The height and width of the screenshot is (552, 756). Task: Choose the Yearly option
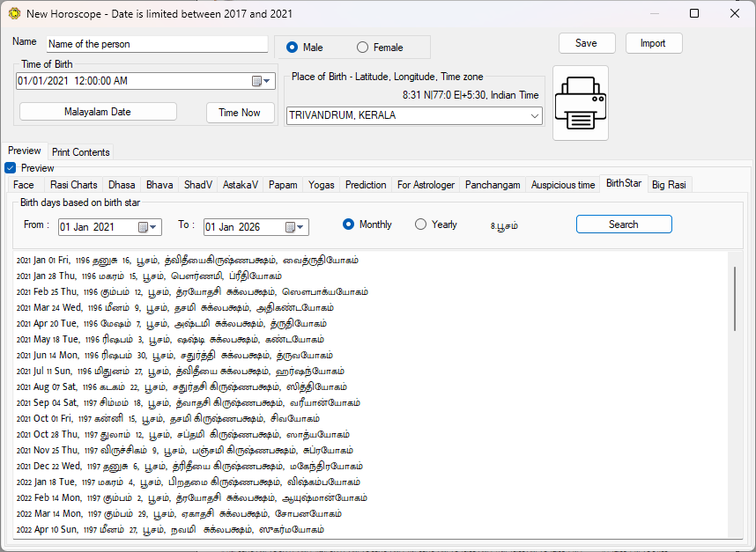coord(420,224)
